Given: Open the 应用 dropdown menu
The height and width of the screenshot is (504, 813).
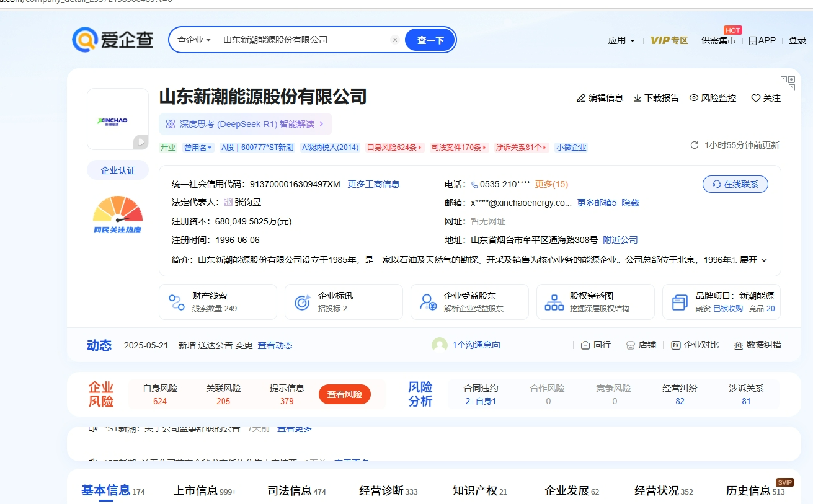Looking at the screenshot, I should [x=621, y=40].
